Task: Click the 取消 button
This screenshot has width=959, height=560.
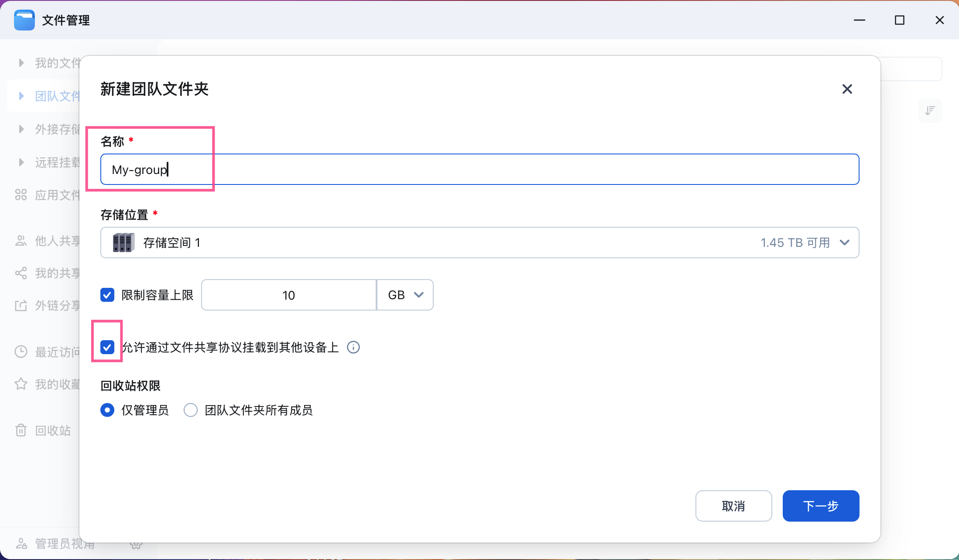Action: tap(733, 506)
